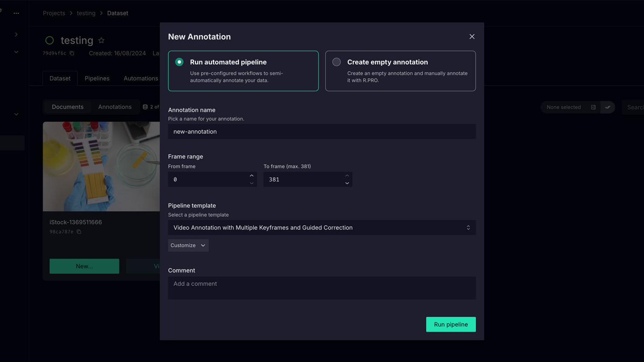Click the New... button on document card
This screenshot has width=644, height=362.
pos(84,266)
